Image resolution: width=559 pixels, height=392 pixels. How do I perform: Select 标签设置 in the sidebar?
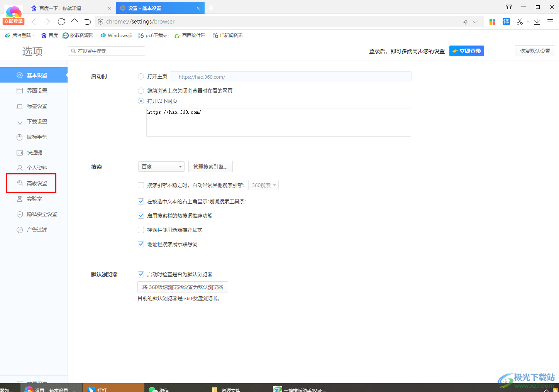tap(34, 106)
